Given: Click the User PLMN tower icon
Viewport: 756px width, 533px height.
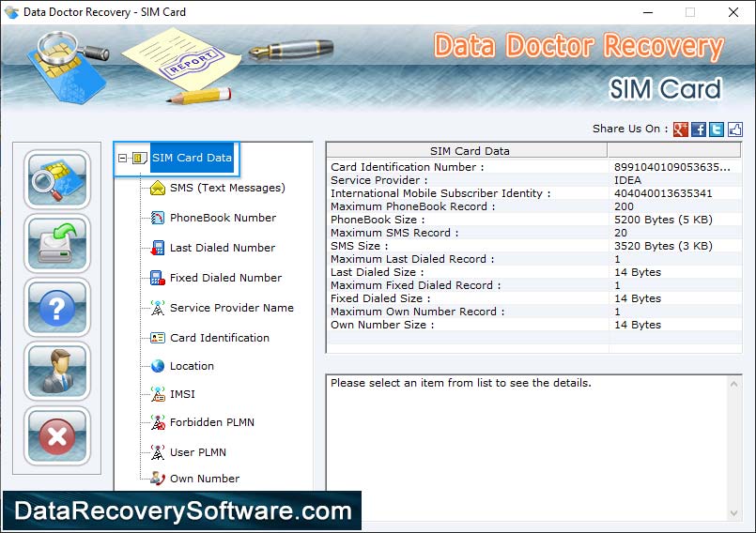Looking at the screenshot, I should [158, 452].
